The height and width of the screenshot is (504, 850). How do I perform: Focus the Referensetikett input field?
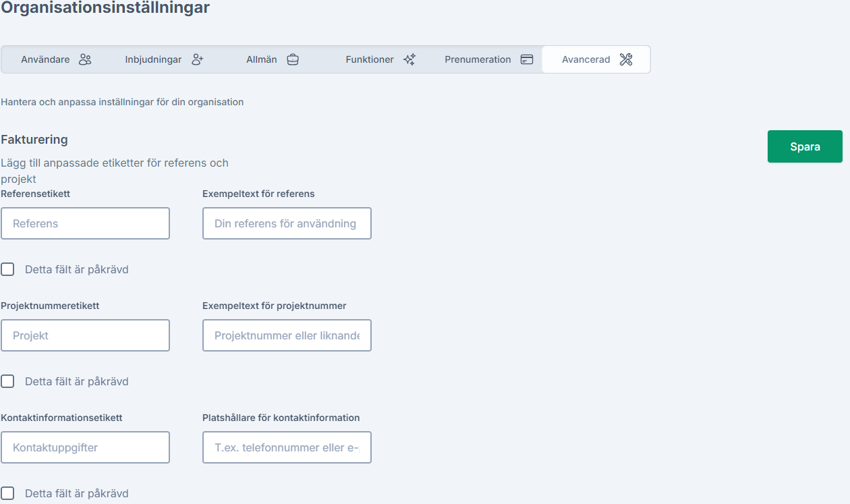coord(85,223)
